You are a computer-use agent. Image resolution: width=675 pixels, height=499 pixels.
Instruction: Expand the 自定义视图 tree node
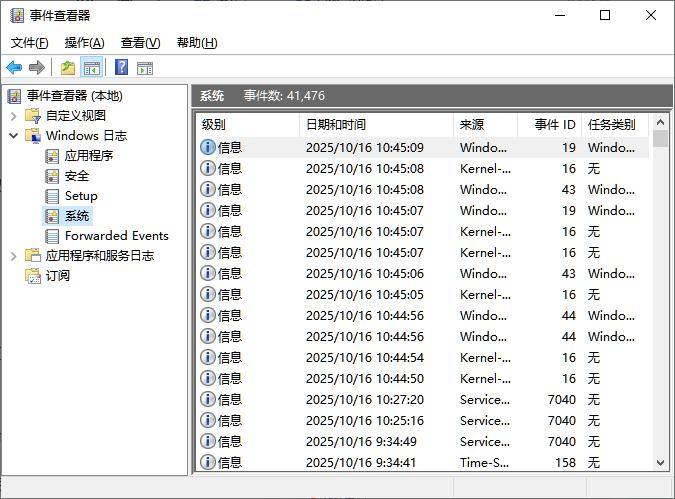(13, 116)
